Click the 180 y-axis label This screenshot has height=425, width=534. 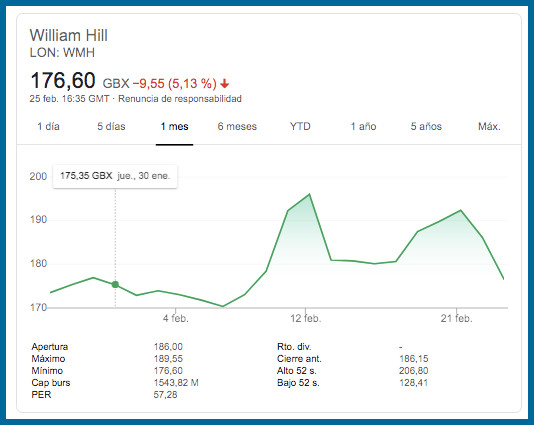38,264
